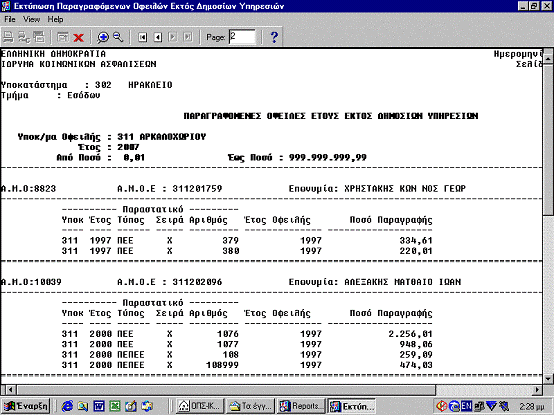
Task: Go to the previous report page
Action: 158,37
